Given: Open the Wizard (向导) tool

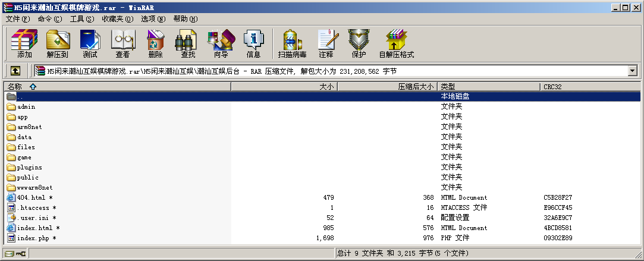Looking at the screenshot, I should pyautogui.click(x=221, y=43).
